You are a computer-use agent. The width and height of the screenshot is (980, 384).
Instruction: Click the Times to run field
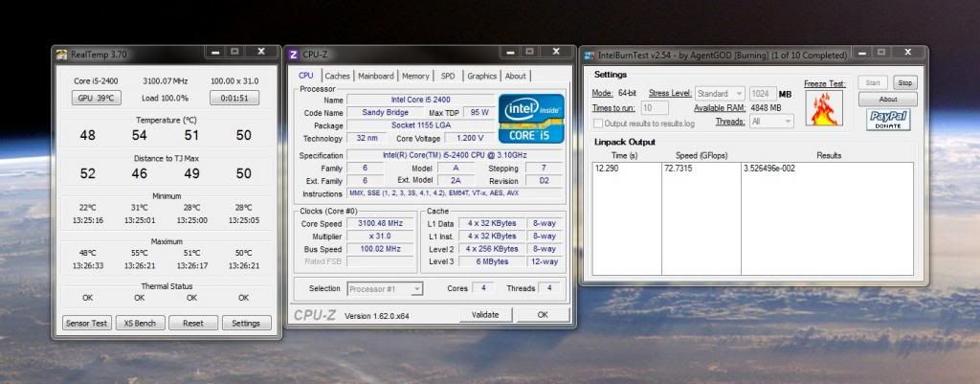pyautogui.click(x=655, y=107)
